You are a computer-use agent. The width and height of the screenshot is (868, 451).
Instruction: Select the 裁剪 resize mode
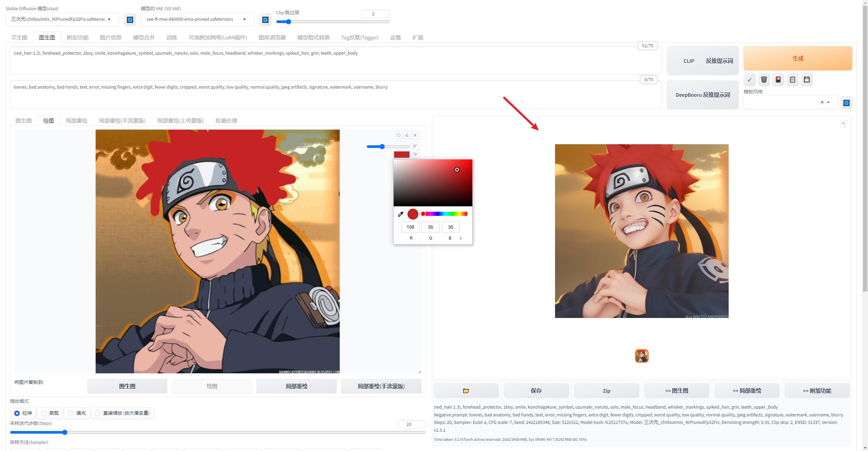(44, 413)
